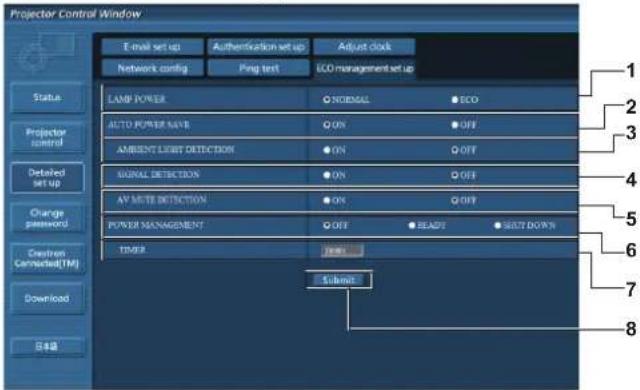
Task: Click the AV MUTE DETECTION label
Action: tap(162, 200)
